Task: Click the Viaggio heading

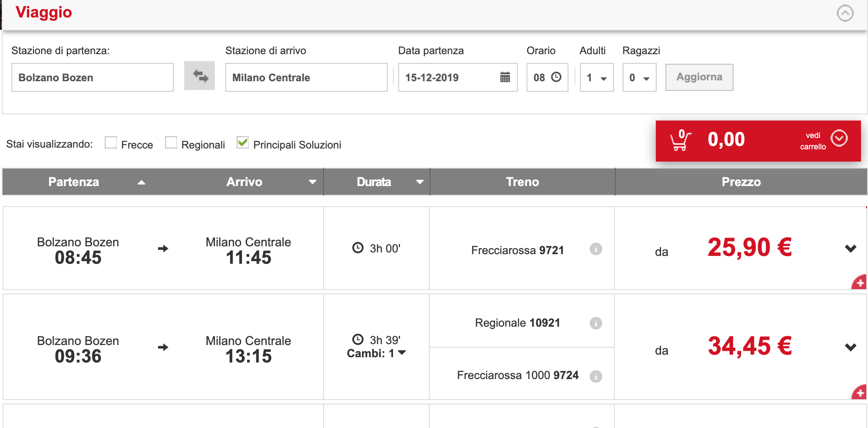Action: pyautogui.click(x=44, y=12)
